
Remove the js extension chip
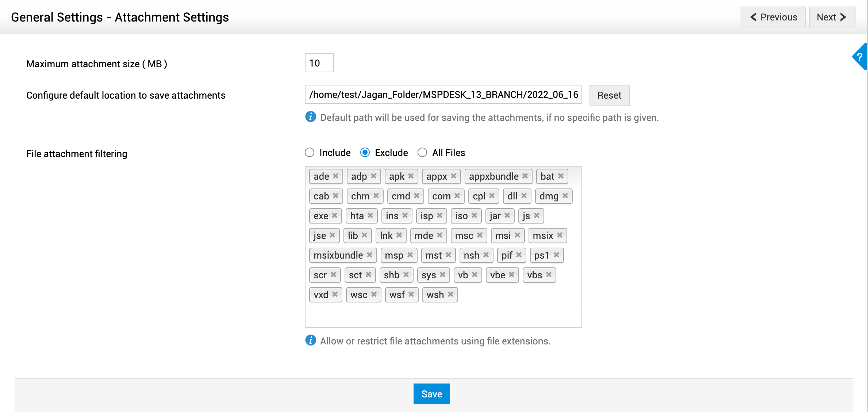pyautogui.click(x=537, y=216)
